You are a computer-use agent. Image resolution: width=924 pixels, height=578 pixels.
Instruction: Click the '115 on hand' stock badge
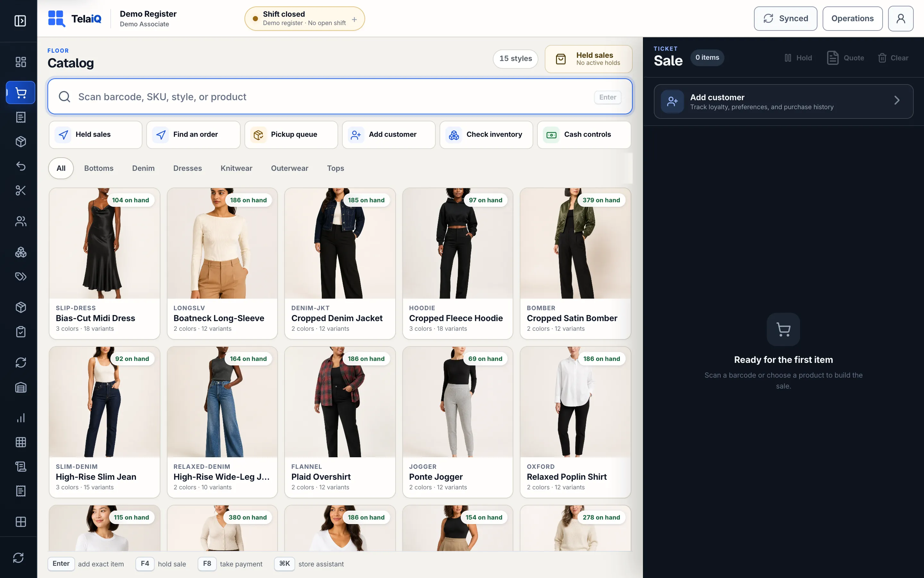pos(131,517)
